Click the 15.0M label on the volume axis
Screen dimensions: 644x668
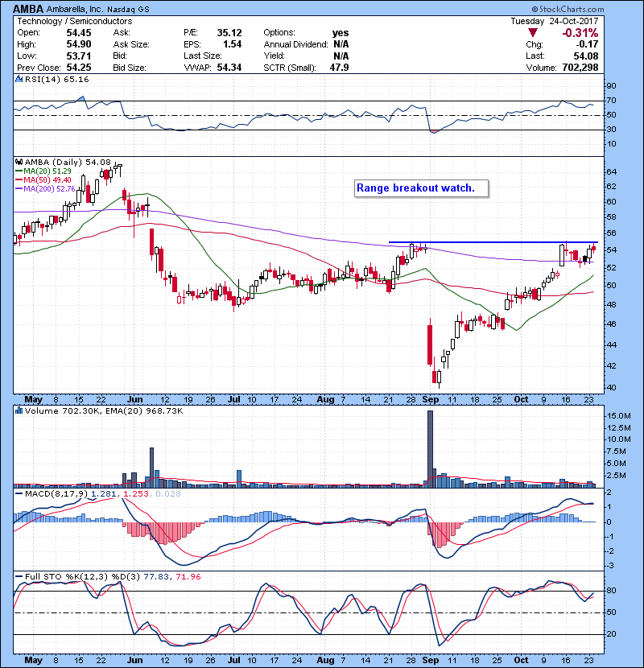tap(619, 416)
